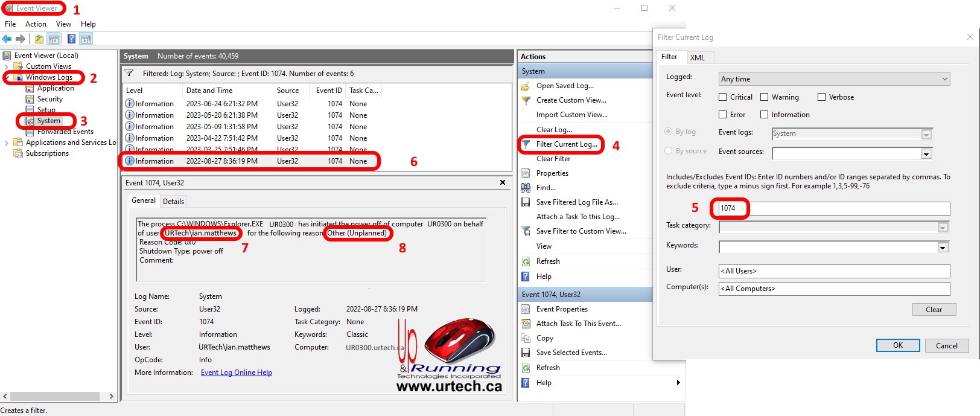Click the Forward arrow toolbar icon

tap(21, 39)
